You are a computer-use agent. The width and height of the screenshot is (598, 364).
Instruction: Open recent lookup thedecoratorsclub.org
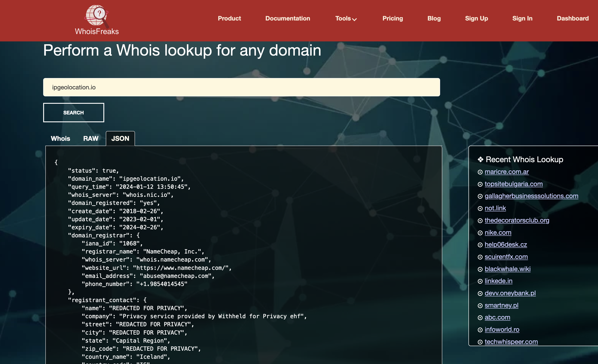(x=517, y=220)
